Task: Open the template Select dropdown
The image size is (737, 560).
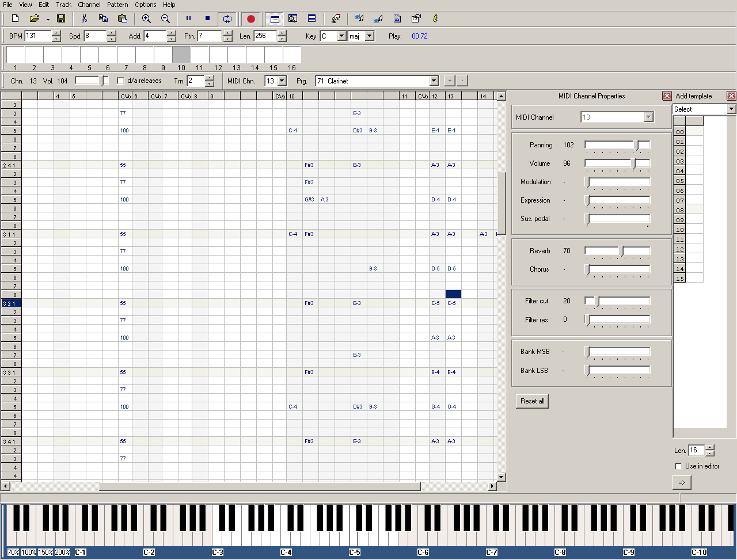Action: point(731,109)
